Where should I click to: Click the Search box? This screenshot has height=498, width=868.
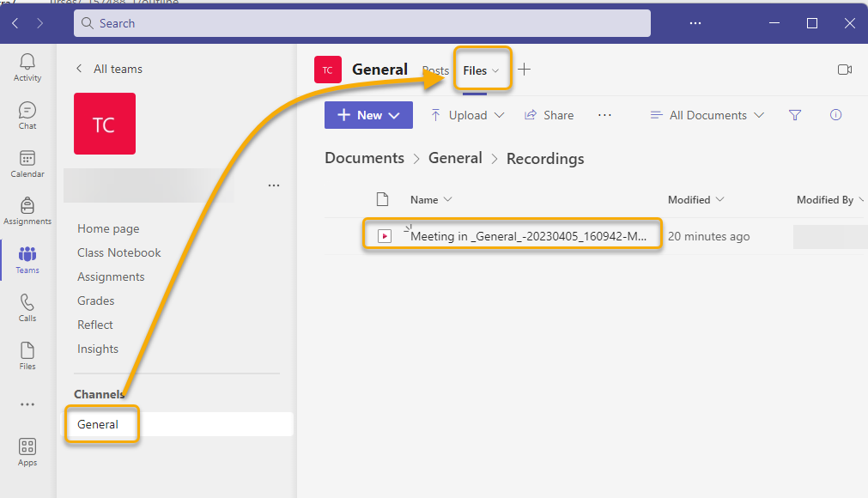click(362, 23)
